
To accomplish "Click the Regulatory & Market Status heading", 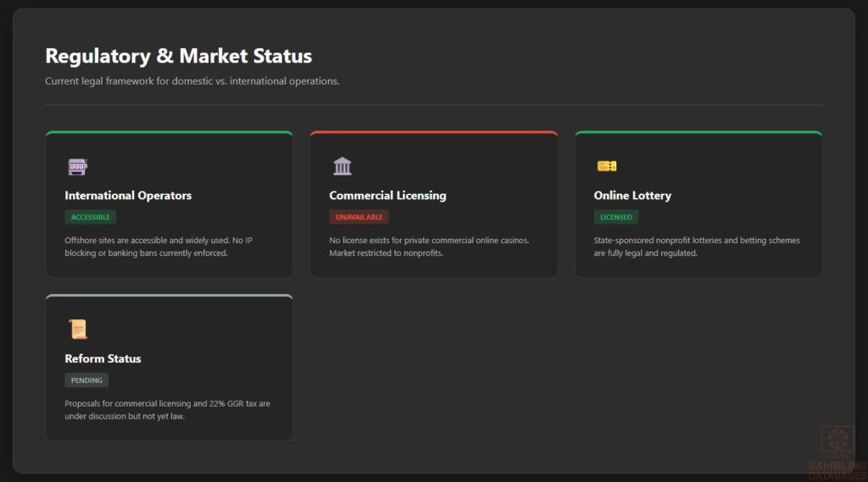I will pyautogui.click(x=178, y=56).
